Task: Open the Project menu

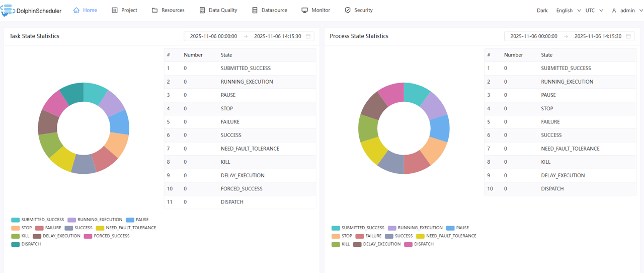Action: click(124, 10)
